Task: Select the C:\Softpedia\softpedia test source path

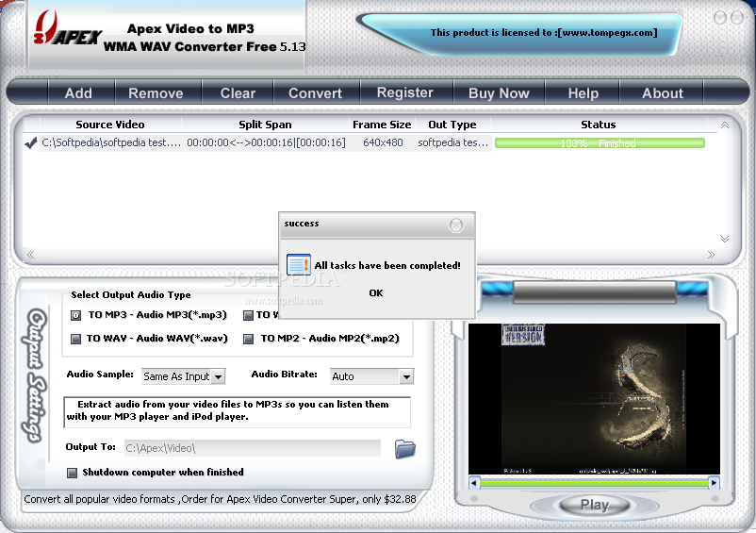Action: (111, 142)
